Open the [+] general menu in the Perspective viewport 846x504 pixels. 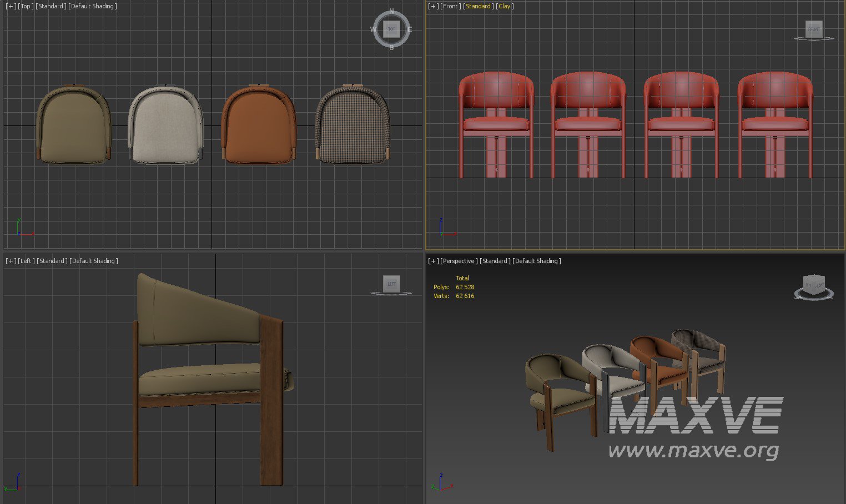pyautogui.click(x=433, y=261)
